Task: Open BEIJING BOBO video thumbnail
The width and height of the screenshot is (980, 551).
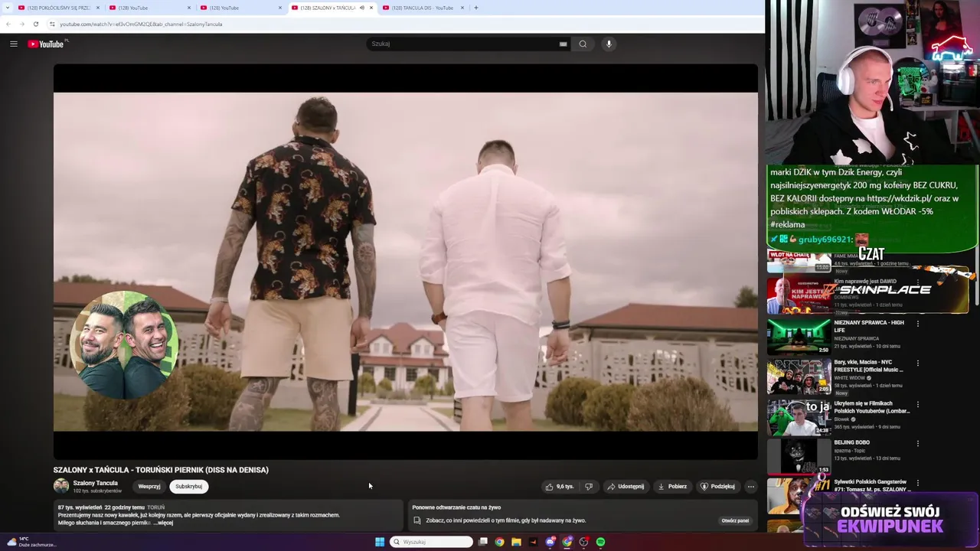Action: [x=799, y=457]
